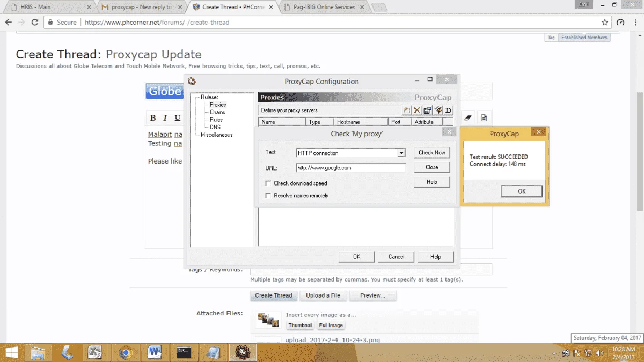Click OK in ProxyCap result popup

tap(522, 191)
